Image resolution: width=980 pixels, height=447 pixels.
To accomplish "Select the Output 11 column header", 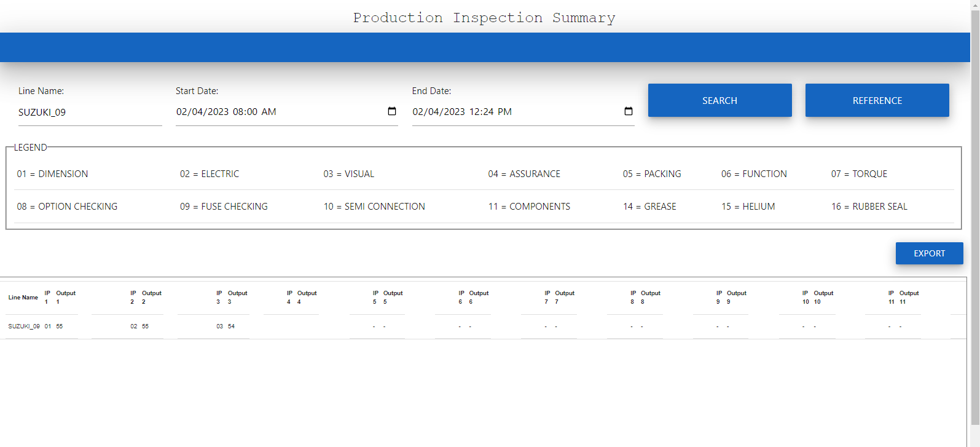I will click(x=909, y=297).
